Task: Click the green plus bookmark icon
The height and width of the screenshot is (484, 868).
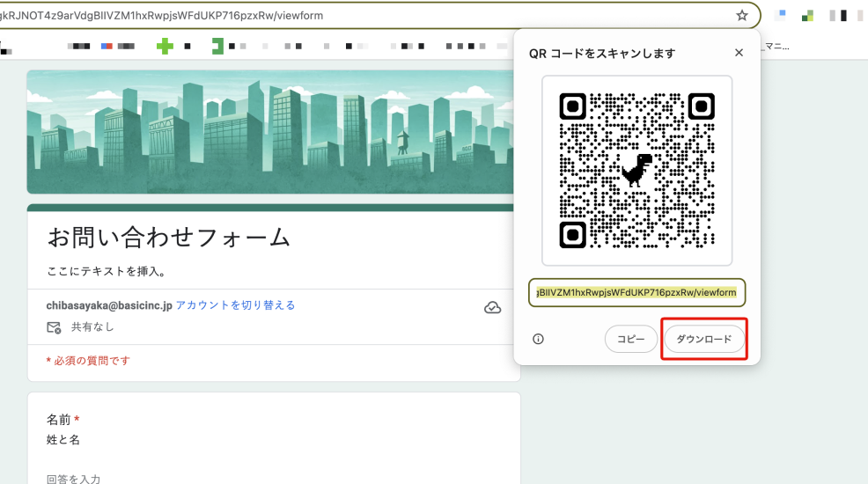Action: point(165,47)
